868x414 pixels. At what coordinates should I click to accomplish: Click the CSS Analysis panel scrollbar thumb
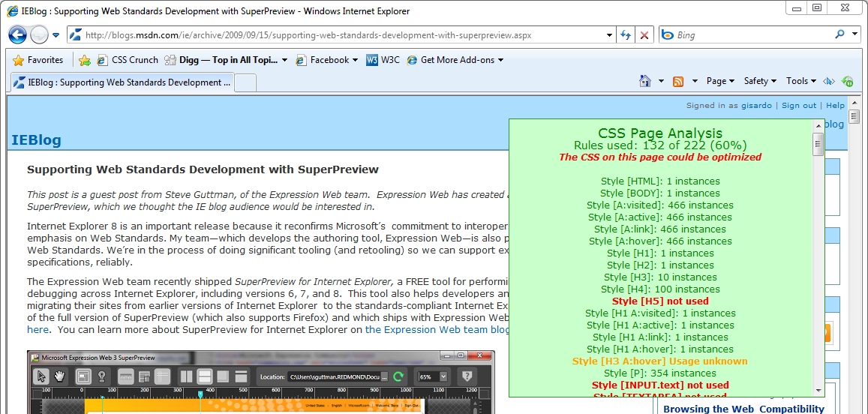click(818, 145)
